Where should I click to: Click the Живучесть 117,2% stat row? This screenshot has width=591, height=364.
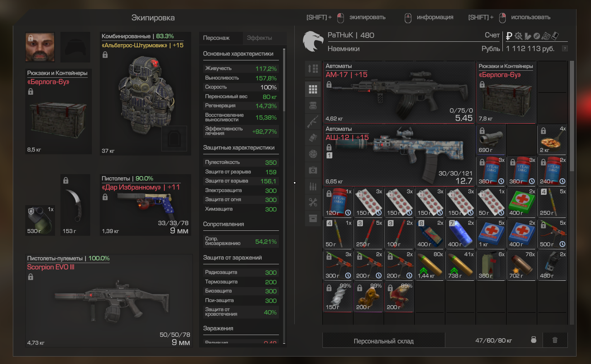pyautogui.click(x=241, y=68)
